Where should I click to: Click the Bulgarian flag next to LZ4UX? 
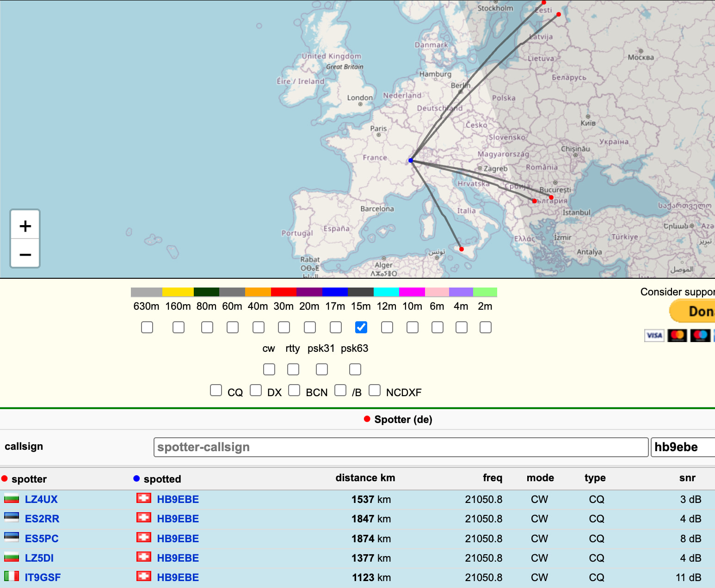12,499
